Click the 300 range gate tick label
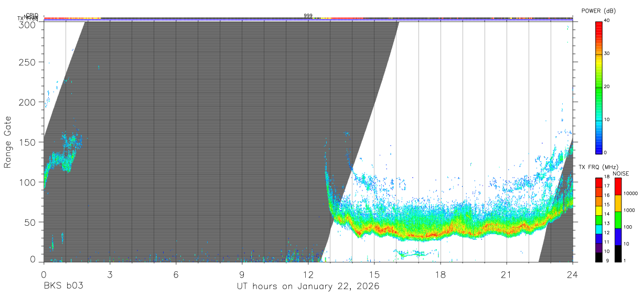The image size is (644, 297). (28, 25)
